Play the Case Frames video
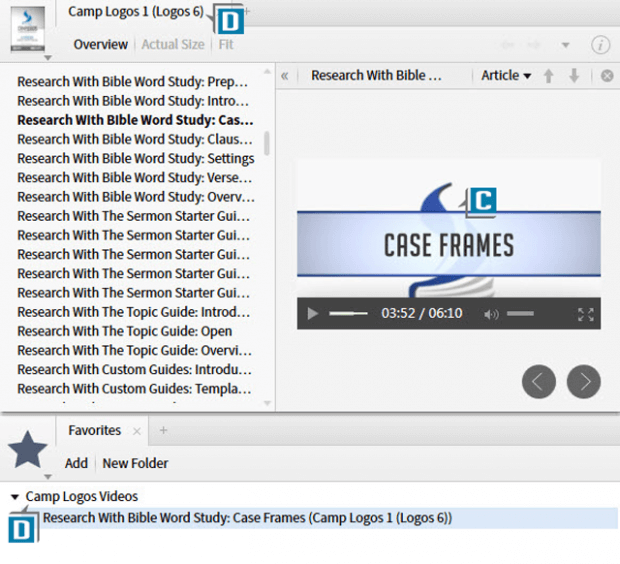The height and width of the screenshot is (564, 620). (x=313, y=314)
